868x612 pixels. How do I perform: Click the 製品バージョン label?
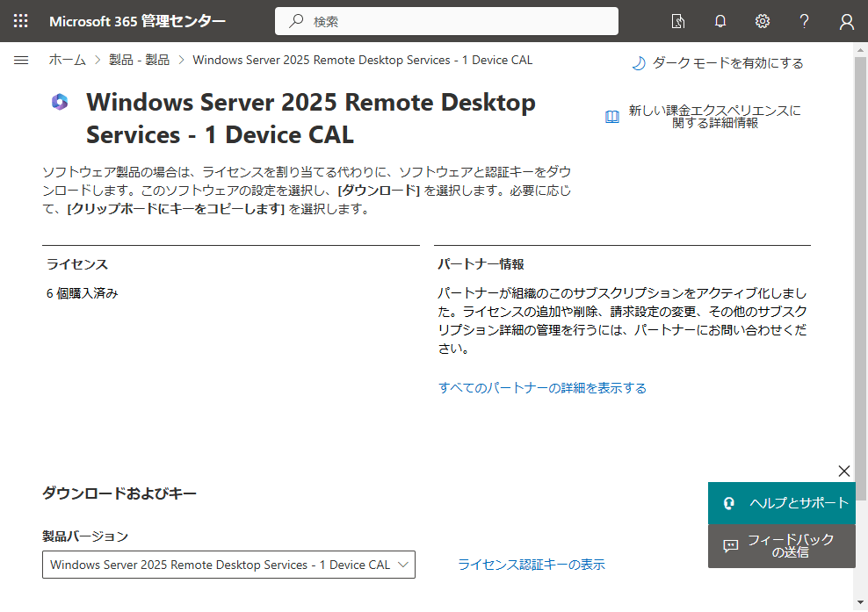click(85, 536)
